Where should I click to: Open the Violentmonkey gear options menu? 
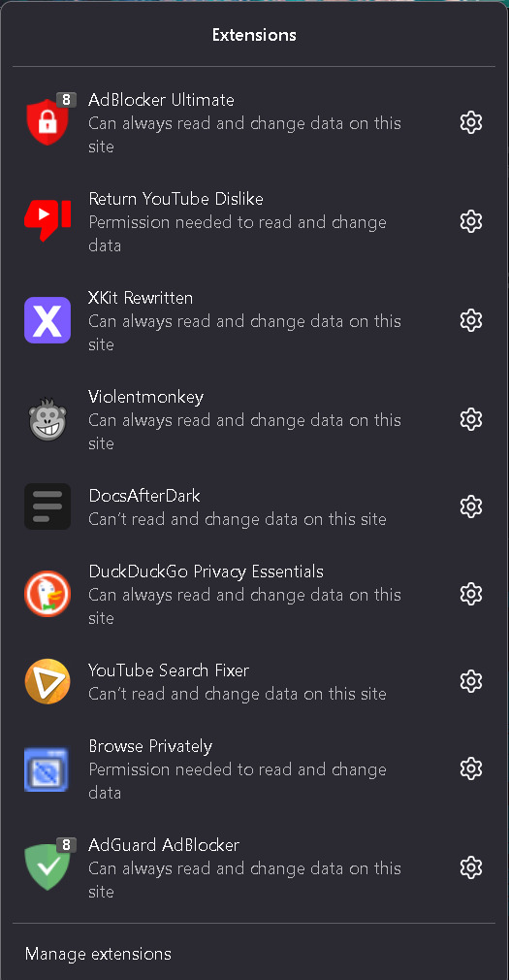coord(471,419)
